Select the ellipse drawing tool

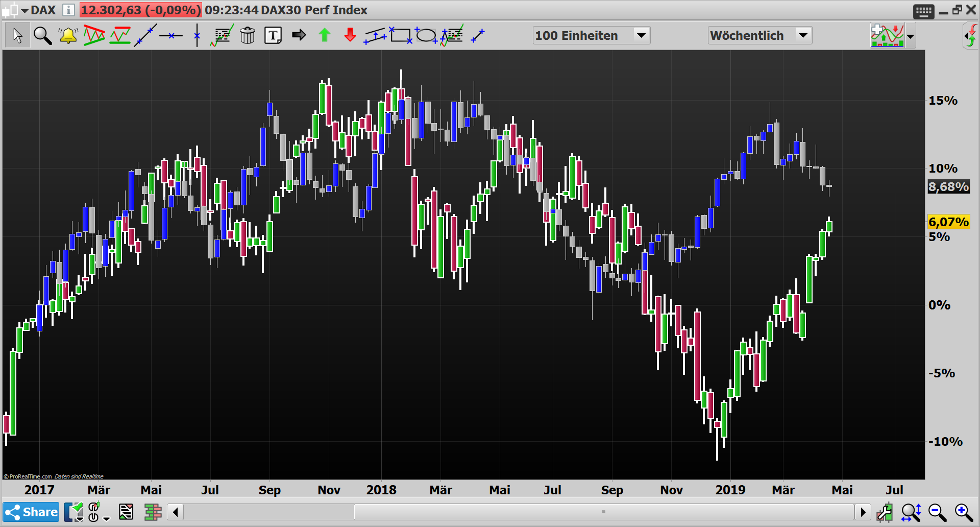click(x=427, y=35)
